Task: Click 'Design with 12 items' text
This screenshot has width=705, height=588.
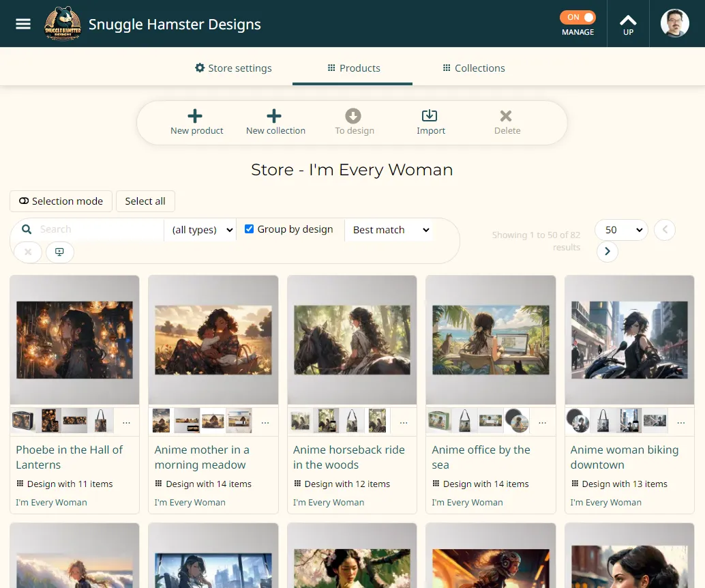Action: point(347,484)
